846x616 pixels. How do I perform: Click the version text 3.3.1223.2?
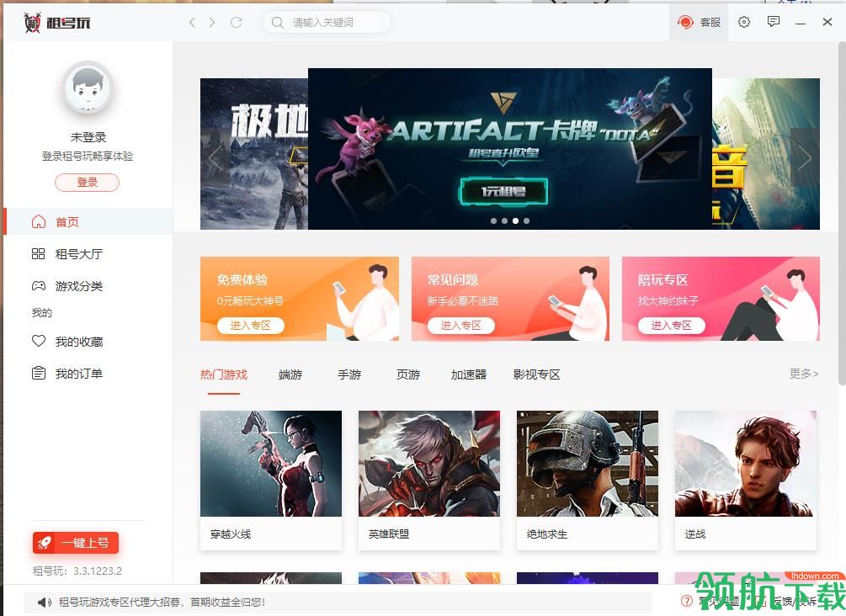pyautogui.click(x=98, y=571)
